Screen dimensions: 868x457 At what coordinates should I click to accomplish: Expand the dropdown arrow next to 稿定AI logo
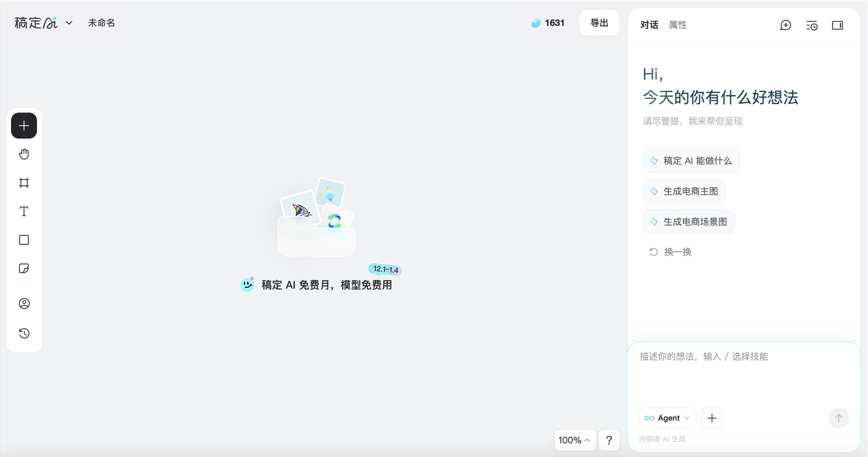pos(69,23)
